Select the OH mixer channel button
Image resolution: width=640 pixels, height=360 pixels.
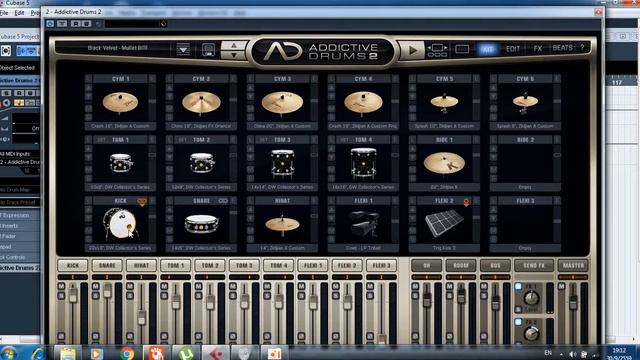click(427, 265)
